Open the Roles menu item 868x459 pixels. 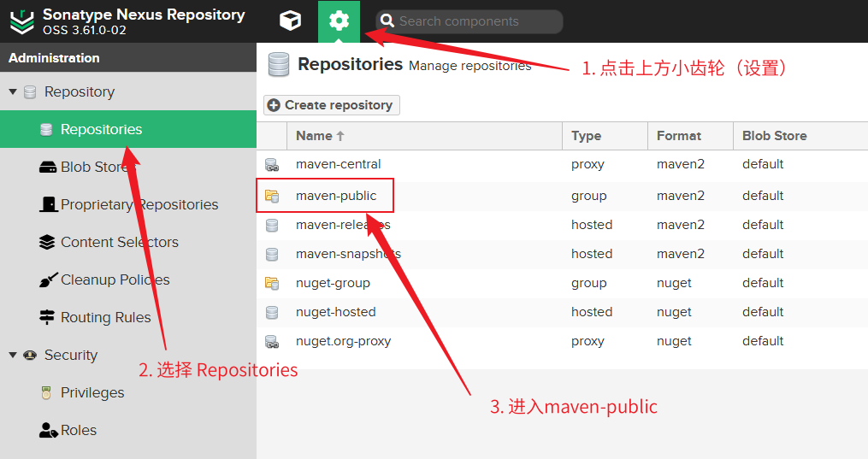[78, 431]
